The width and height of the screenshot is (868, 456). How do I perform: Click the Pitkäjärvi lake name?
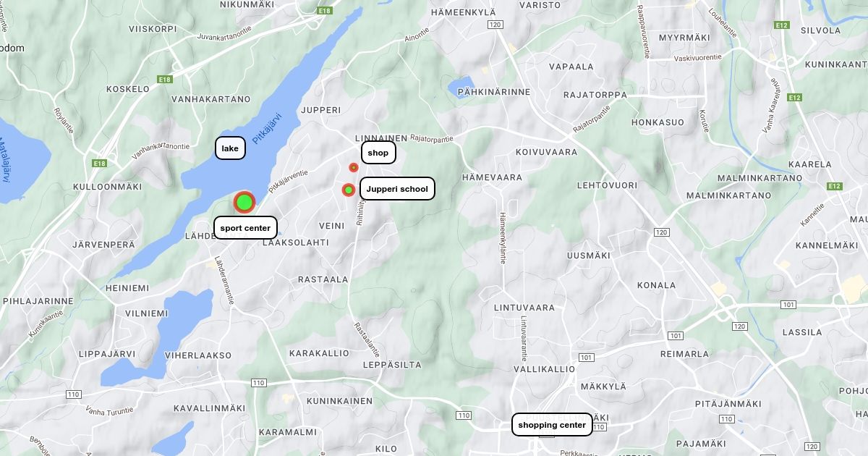[x=266, y=127]
